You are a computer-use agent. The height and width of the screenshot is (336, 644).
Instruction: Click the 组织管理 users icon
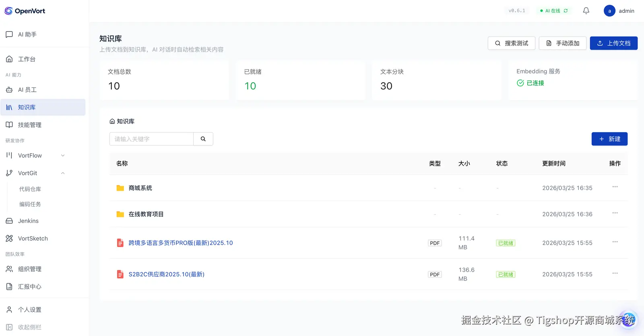9,269
